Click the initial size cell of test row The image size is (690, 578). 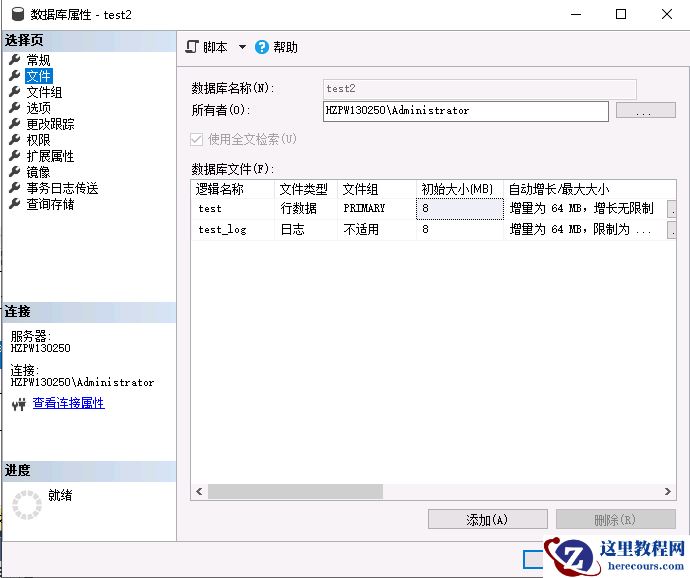tap(460, 209)
